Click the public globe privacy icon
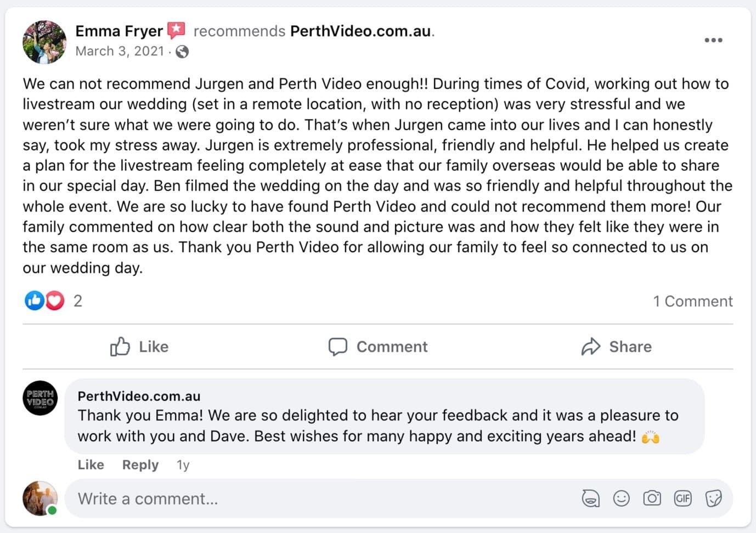The height and width of the screenshot is (533, 756). coord(182,52)
